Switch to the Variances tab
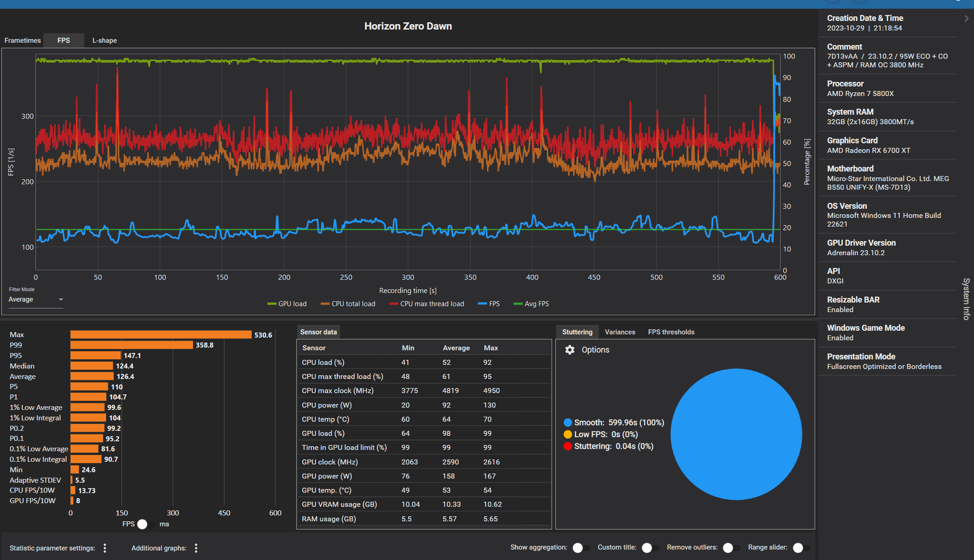This screenshot has height=560, width=974. coord(620,332)
